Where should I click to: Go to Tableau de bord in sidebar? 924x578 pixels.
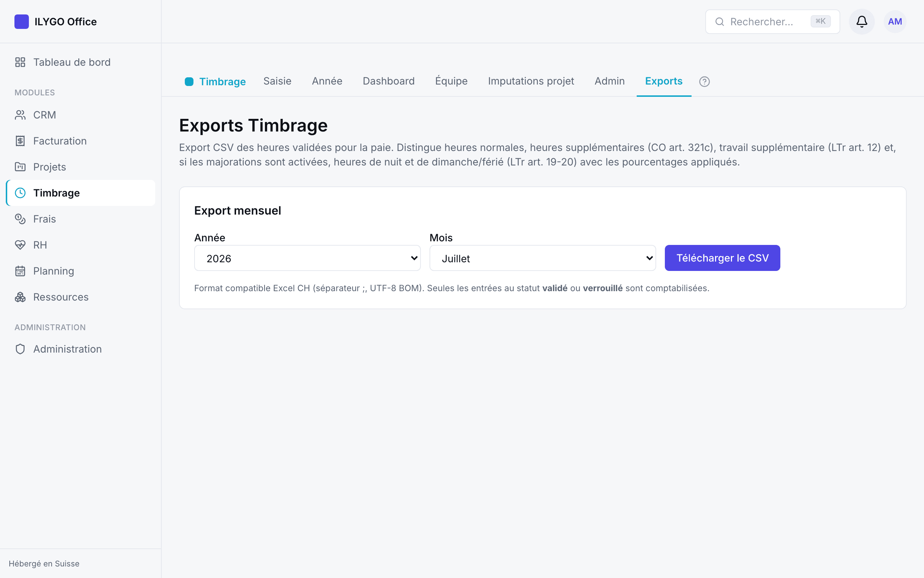pyautogui.click(x=80, y=62)
